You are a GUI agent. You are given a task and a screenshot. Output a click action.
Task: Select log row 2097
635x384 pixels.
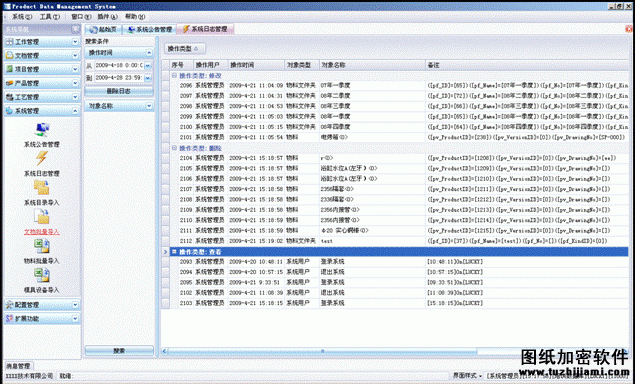pos(399,96)
